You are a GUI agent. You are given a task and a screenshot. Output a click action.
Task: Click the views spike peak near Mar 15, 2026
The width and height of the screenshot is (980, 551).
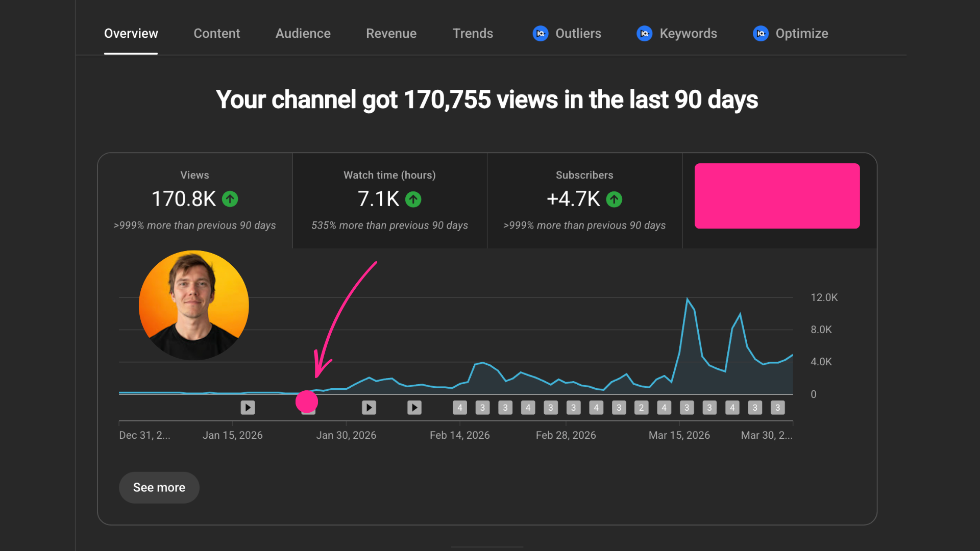(687, 299)
